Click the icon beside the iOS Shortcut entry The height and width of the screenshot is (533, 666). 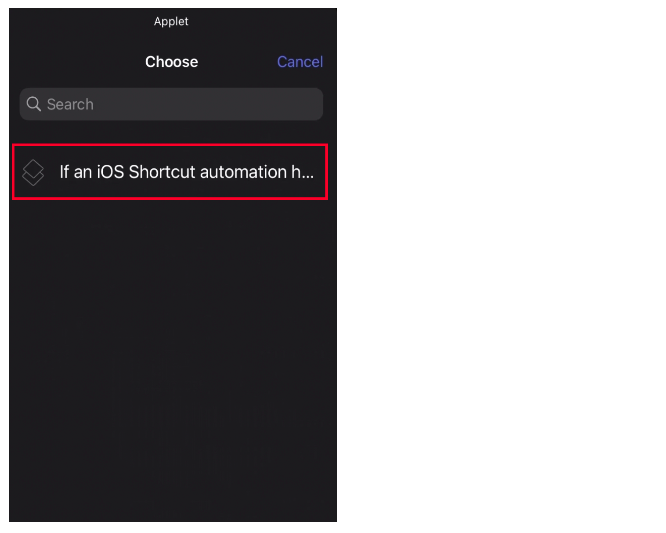33,172
